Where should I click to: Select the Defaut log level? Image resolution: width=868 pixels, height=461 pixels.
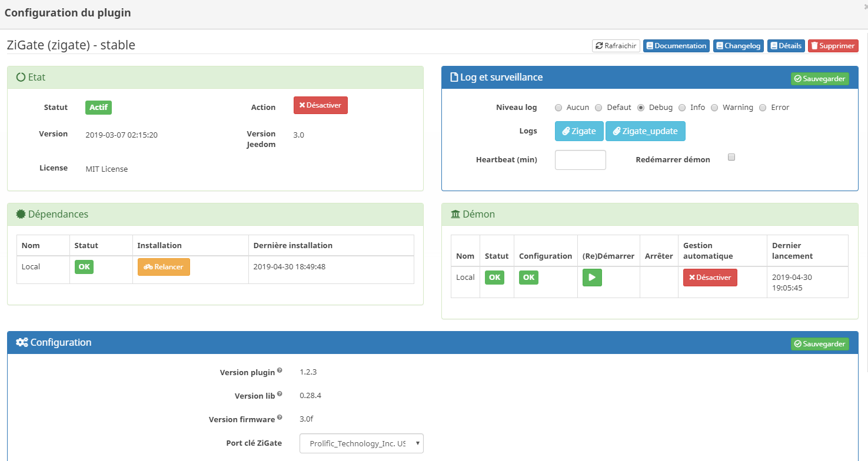[598, 108]
